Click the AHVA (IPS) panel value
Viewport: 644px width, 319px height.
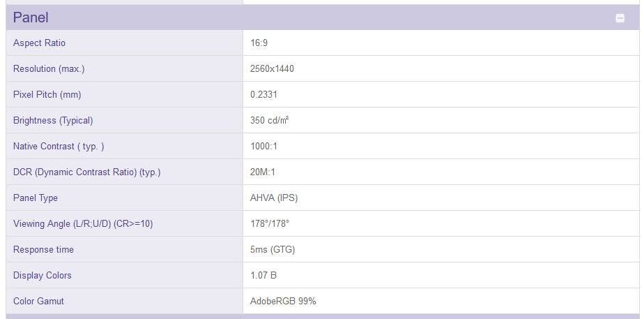tap(274, 198)
